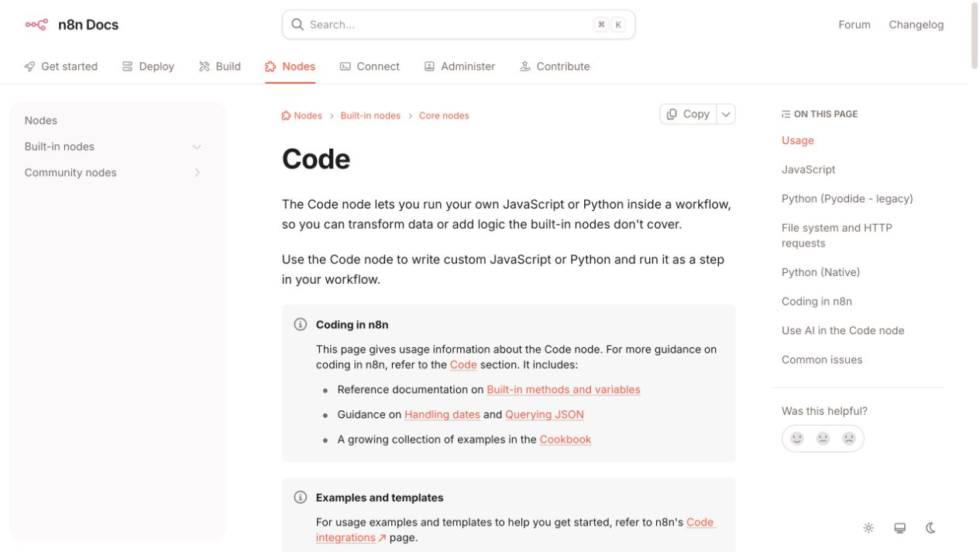Open the Copy options dropdown arrow
The height and width of the screenshot is (552, 980).
click(x=726, y=114)
